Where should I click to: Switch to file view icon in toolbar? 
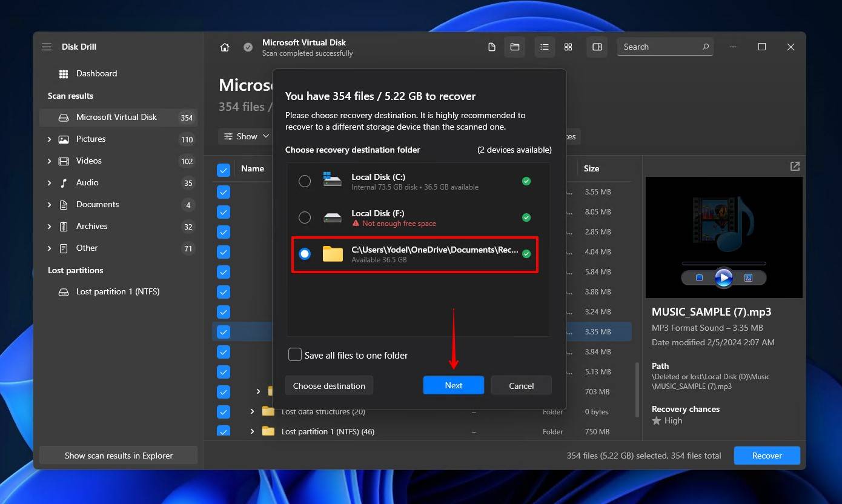click(x=492, y=47)
